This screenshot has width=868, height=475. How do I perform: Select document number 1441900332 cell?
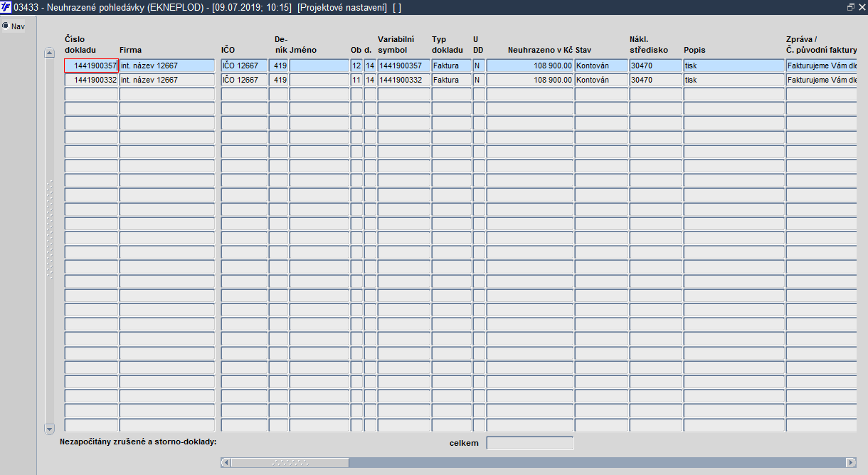click(x=91, y=80)
